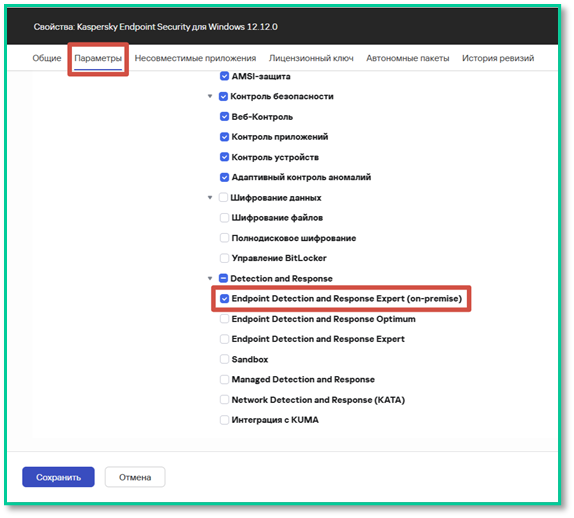This screenshot has width=574, height=518.
Task: Click the Sandbox label text
Action: 250,359
